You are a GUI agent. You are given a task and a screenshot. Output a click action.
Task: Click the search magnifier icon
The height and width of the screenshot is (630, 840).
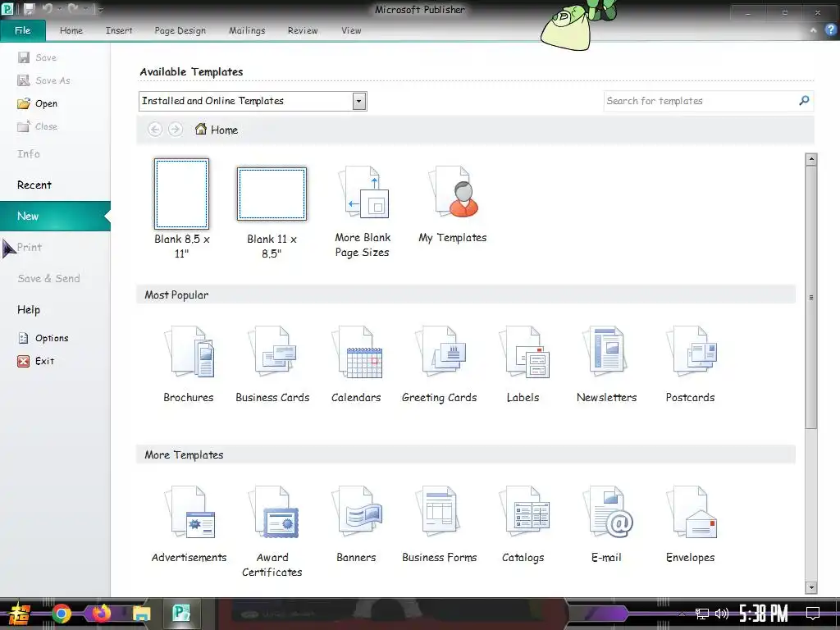coord(804,100)
